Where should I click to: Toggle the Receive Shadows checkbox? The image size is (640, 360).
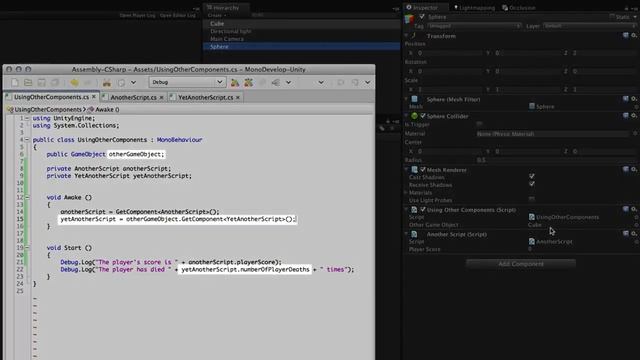531,184
